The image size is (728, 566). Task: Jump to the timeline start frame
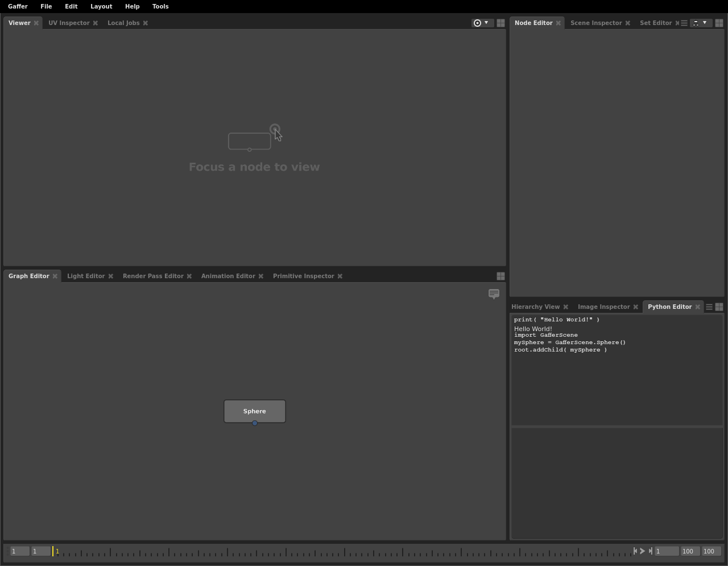click(x=635, y=551)
